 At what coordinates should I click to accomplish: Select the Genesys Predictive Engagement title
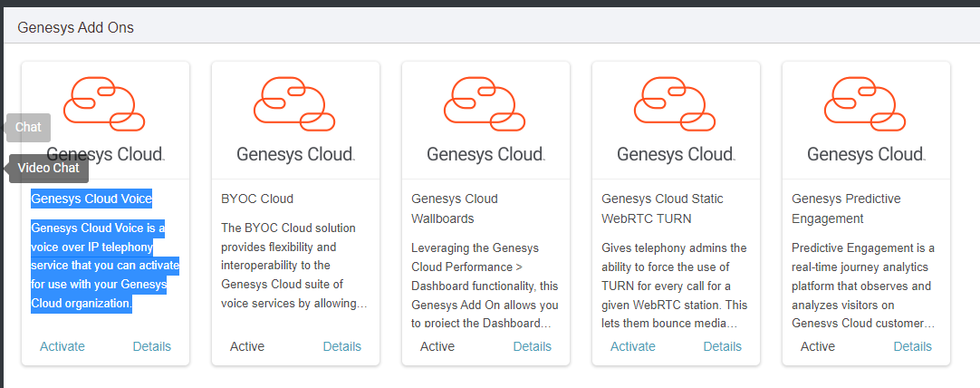(846, 209)
